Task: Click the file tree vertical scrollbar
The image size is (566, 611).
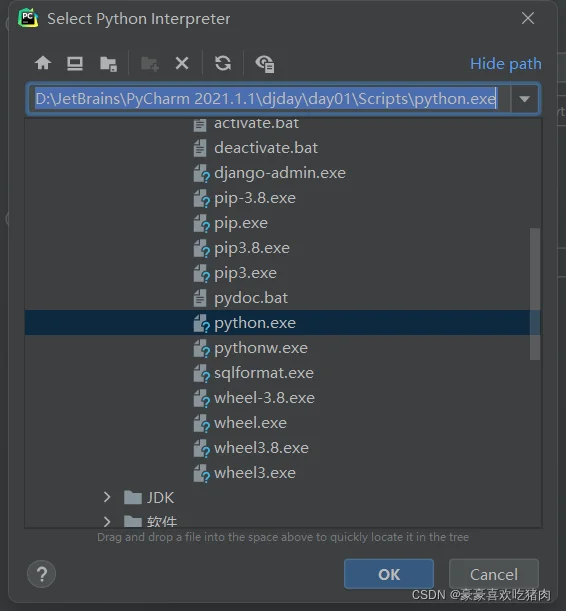Action: point(535,294)
